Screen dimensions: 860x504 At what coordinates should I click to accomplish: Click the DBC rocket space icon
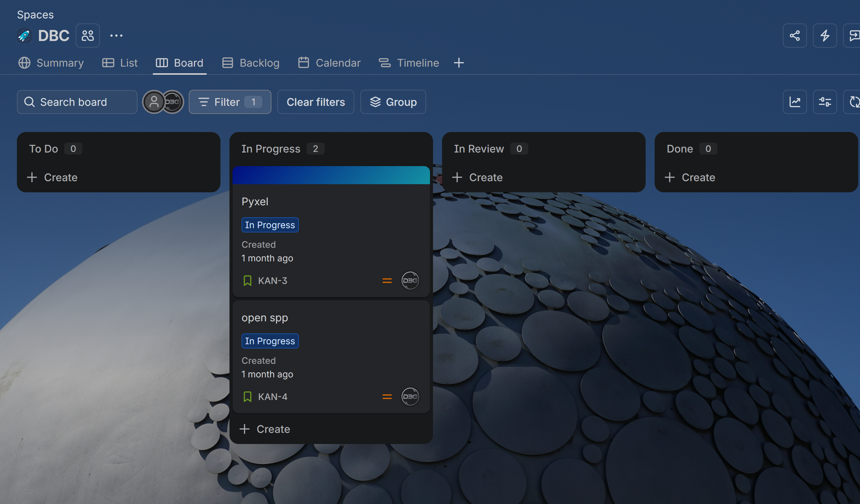tap(24, 36)
